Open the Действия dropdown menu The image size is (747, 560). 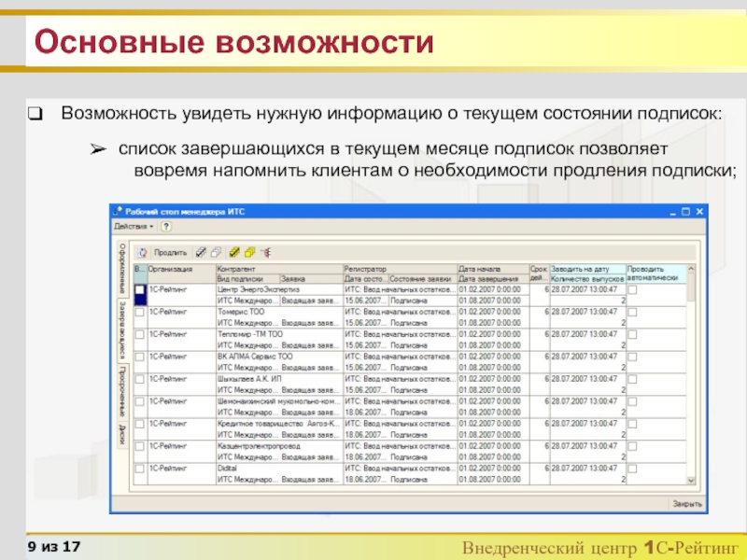[x=134, y=227]
